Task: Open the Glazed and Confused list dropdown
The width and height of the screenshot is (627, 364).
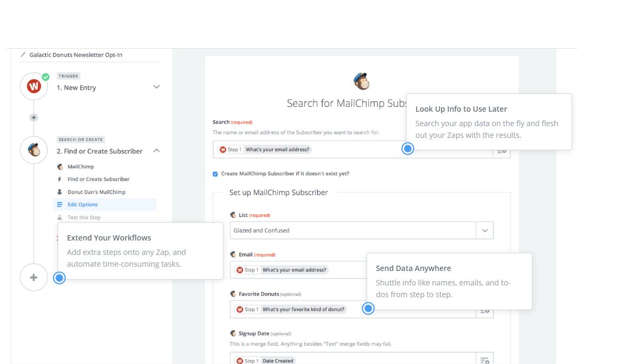Action: [x=484, y=230]
